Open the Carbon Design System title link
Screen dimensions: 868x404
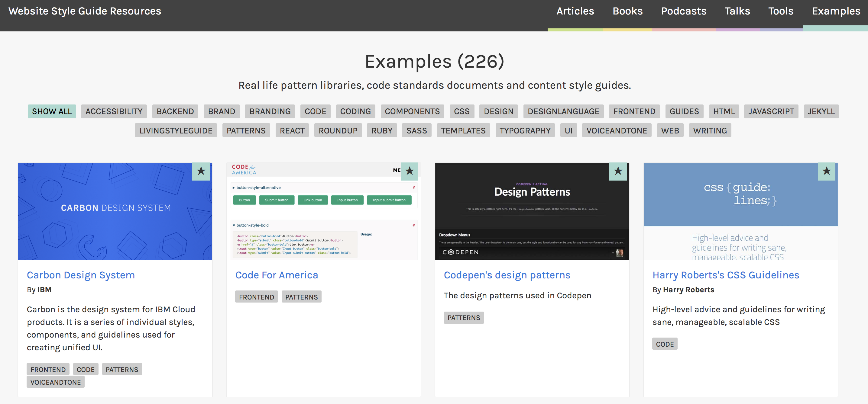pyautogui.click(x=81, y=275)
